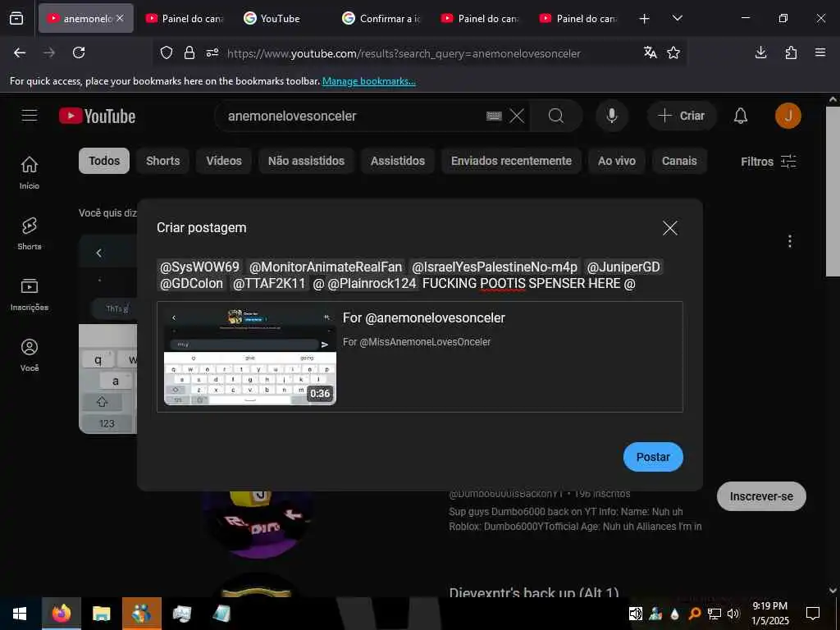840x630 pixels.
Task: Click the video title For @anemonelovesonceler
Action: tap(424, 317)
